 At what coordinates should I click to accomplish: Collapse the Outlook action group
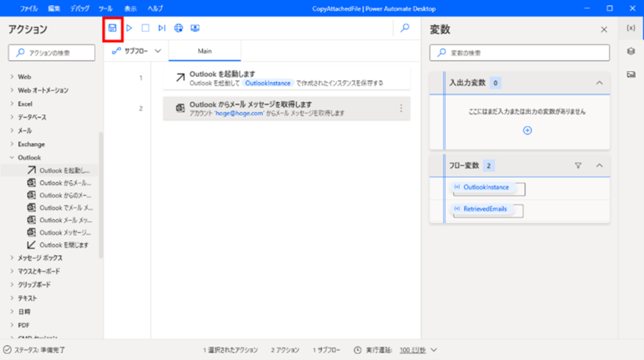click(x=12, y=158)
